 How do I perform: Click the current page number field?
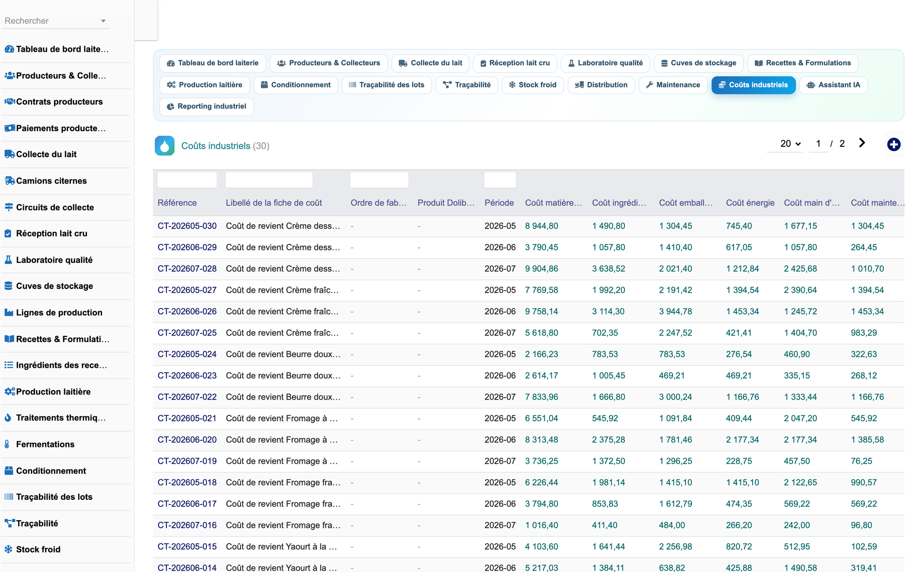[x=818, y=143]
